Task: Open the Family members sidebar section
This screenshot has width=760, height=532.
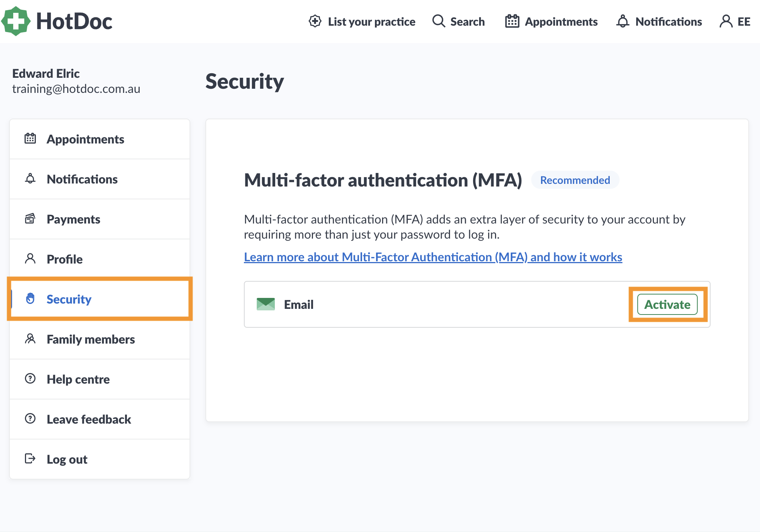Action: click(91, 339)
